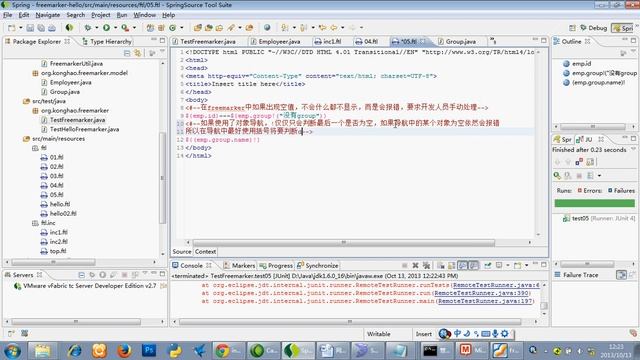The height and width of the screenshot is (360, 640).
Task: Click Remove Launch icon in Console toolbar
Action: [416, 265]
